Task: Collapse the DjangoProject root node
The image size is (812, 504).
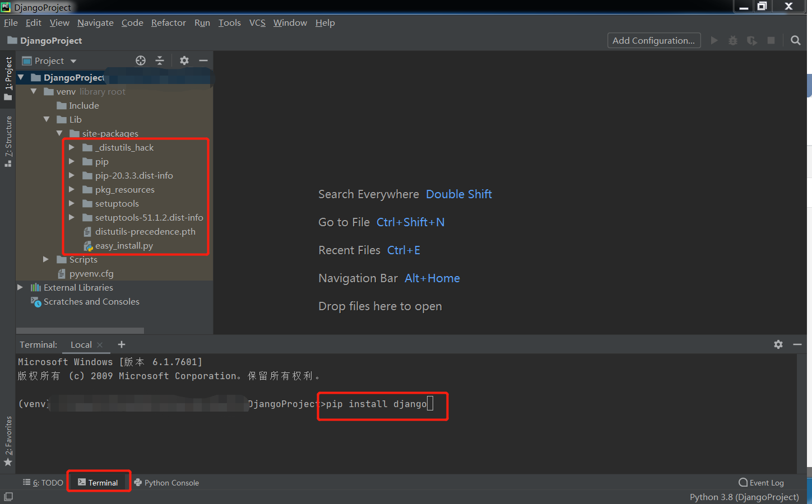Action: (21, 77)
